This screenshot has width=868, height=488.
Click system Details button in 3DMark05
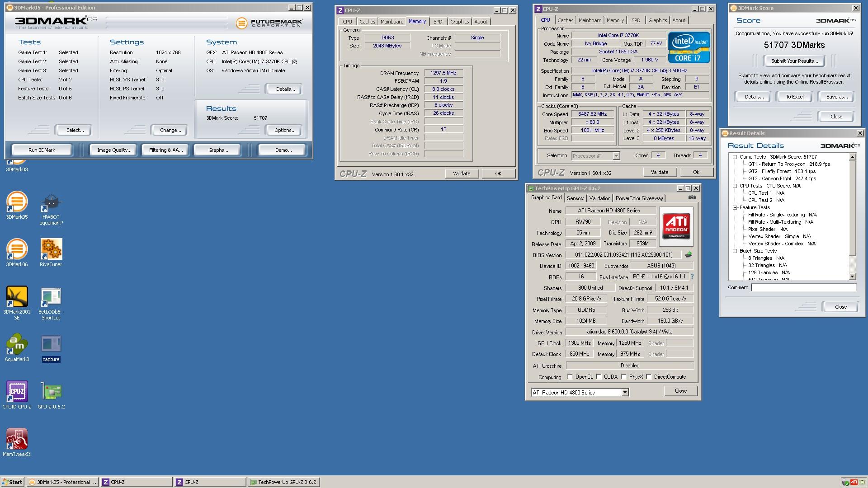point(285,89)
